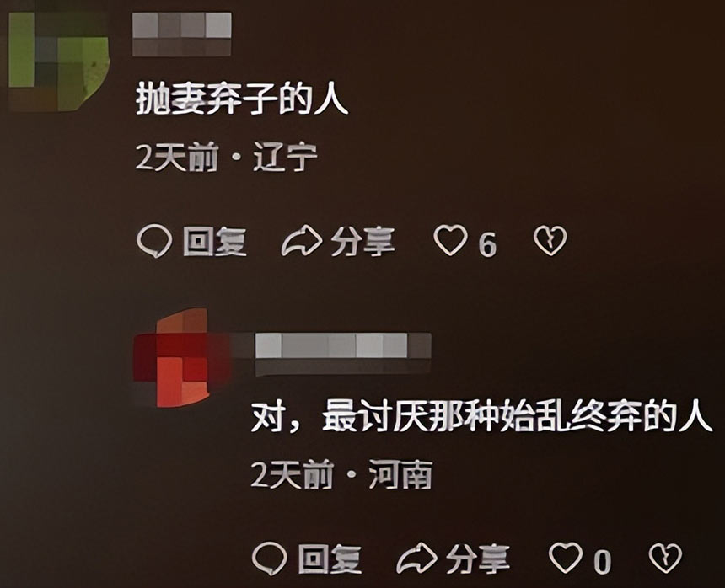Screen dimensions: 725x588
Task: Click 回复 label under the Henan reply
Action: [330, 559]
